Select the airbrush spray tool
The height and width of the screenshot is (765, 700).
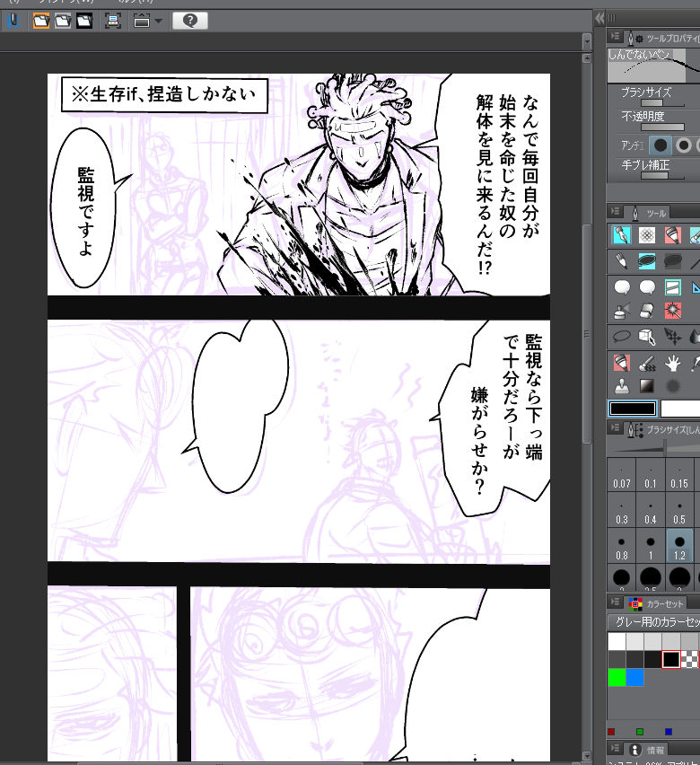click(x=621, y=311)
